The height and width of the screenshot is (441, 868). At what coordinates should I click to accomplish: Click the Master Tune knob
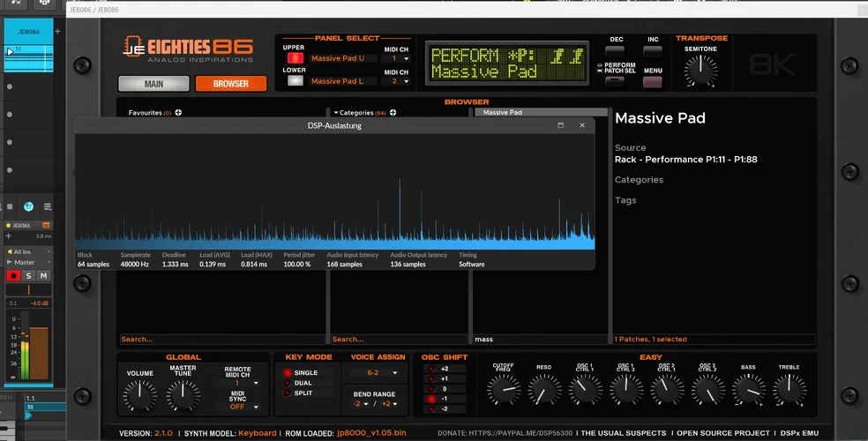pyautogui.click(x=183, y=395)
